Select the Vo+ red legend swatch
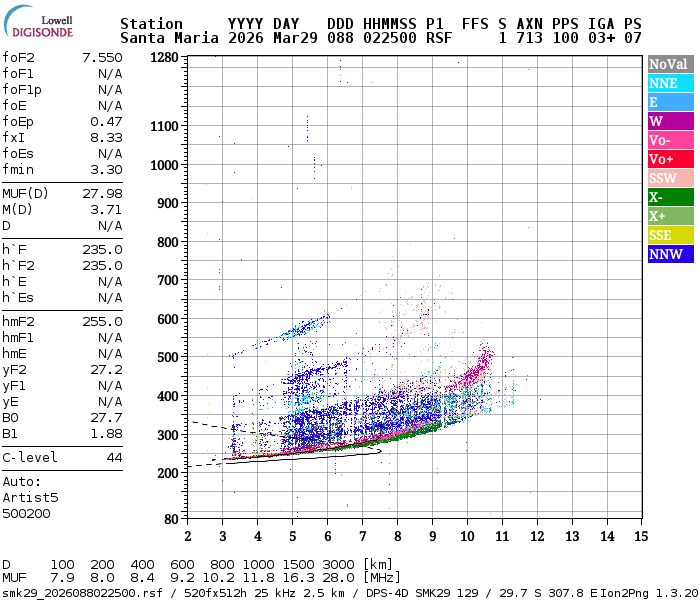700x600 pixels. click(x=671, y=159)
